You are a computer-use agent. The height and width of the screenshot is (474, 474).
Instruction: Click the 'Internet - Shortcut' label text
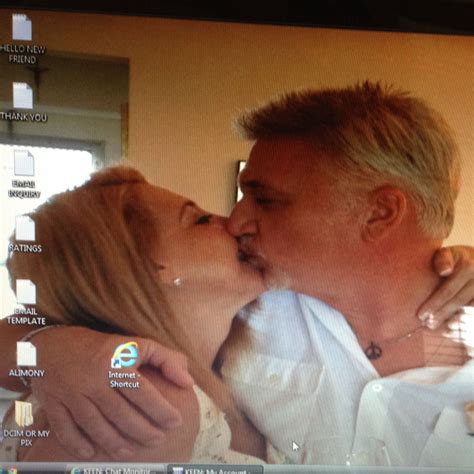(x=124, y=380)
